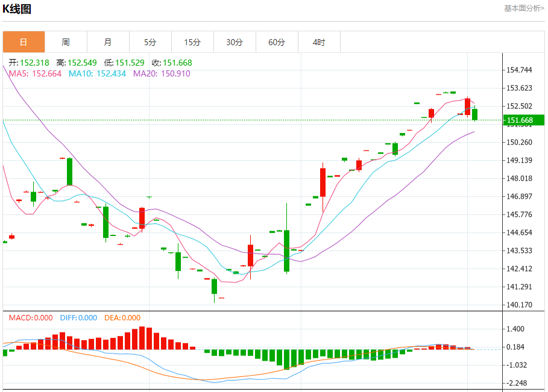
Task: Click the tallest red MACD histogram bar
Action: (x=142, y=338)
